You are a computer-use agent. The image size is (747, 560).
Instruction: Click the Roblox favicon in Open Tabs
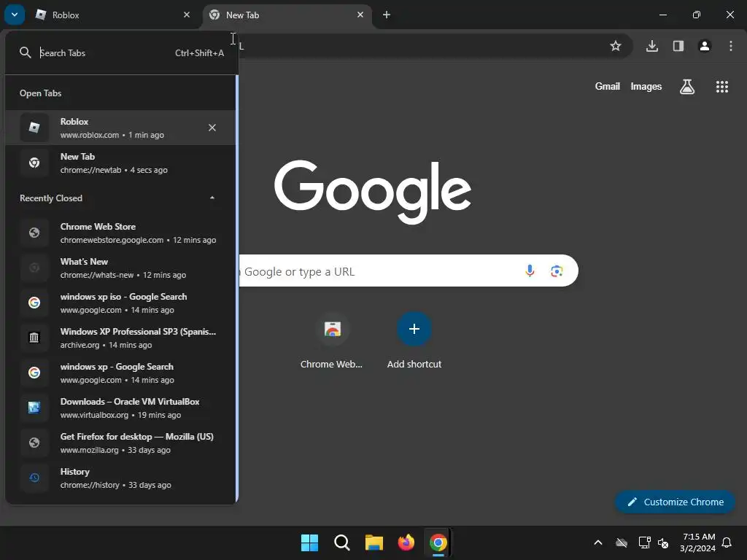click(34, 128)
